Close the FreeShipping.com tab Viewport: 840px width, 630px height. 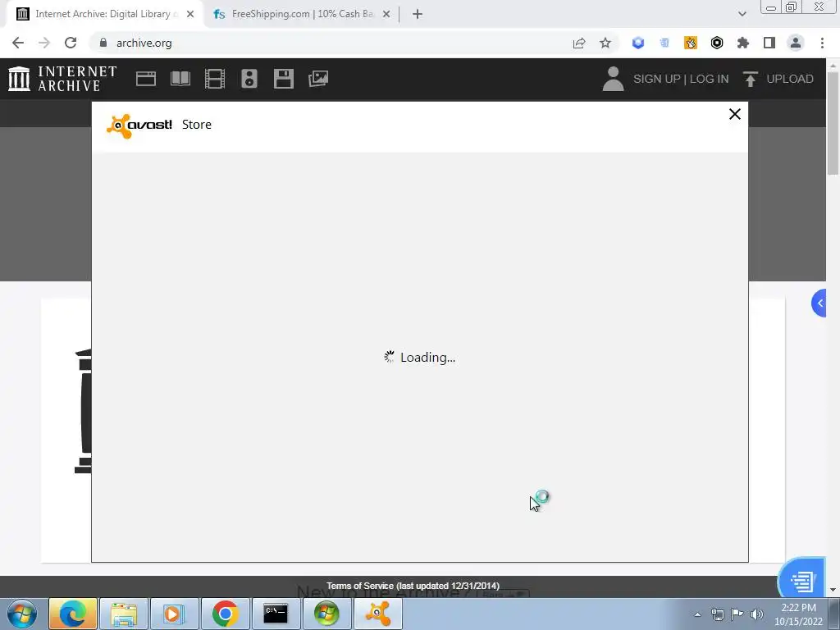(x=386, y=14)
